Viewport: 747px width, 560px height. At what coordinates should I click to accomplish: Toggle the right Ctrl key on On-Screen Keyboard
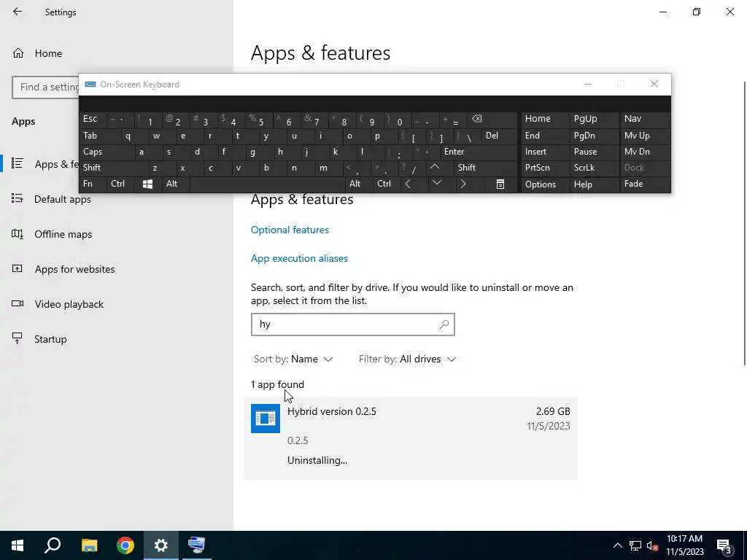click(x=387, y=184)
